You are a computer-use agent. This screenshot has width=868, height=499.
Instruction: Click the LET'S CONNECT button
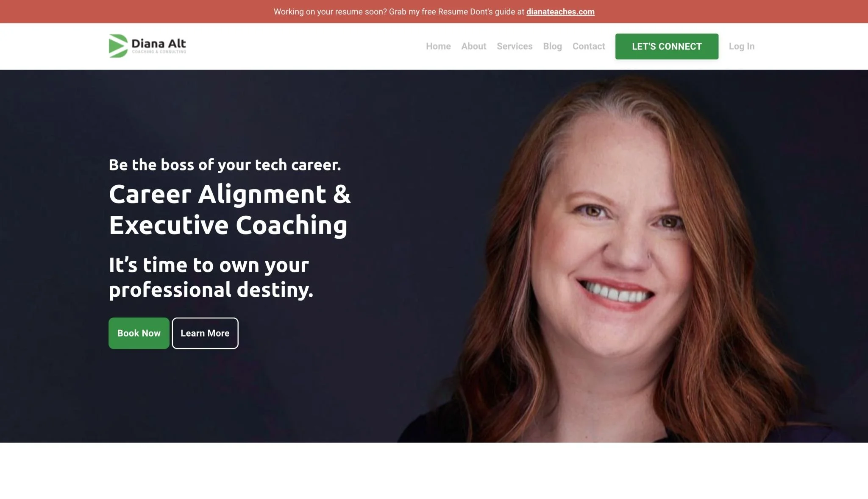(667, 46)
